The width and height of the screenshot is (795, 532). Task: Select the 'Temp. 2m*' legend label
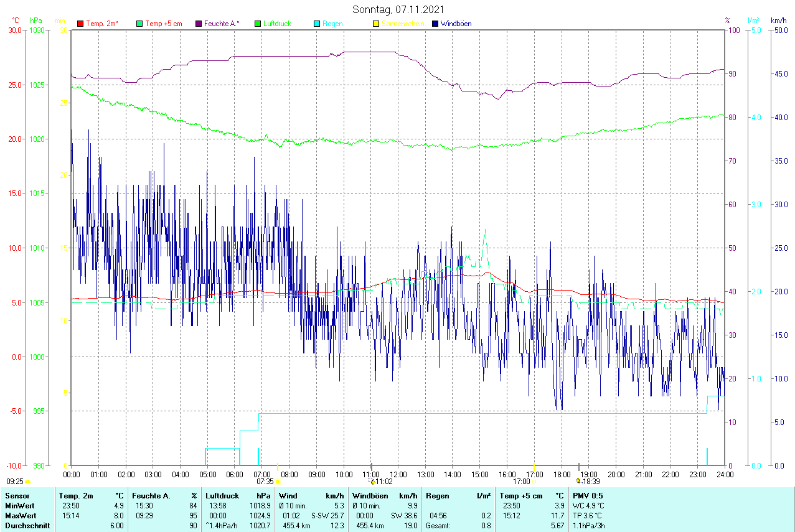pyautogui.click(x=102, y=24)
